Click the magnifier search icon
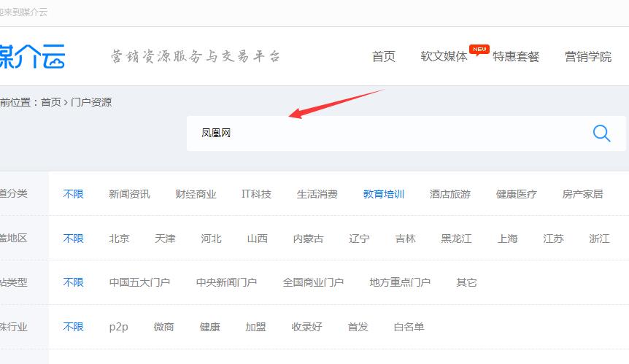 pos(601,133)
